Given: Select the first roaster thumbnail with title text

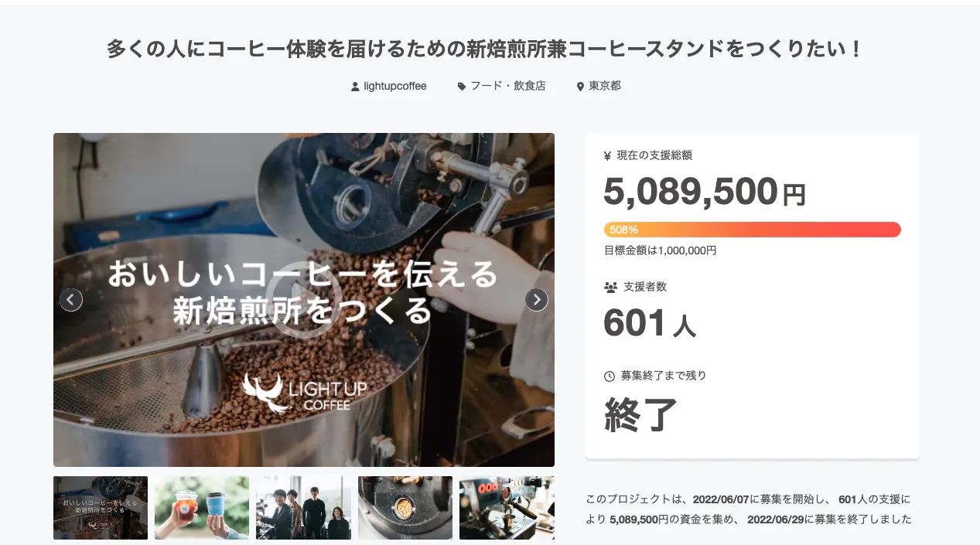Looking at the screenshot, I should point(101,508).
